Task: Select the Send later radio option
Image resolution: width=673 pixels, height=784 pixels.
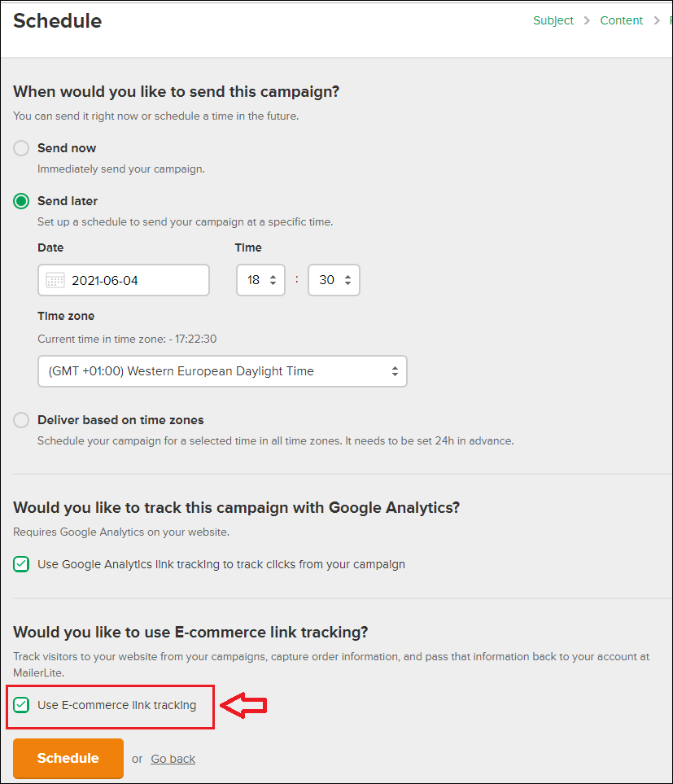Action: [x=21, y=201]
